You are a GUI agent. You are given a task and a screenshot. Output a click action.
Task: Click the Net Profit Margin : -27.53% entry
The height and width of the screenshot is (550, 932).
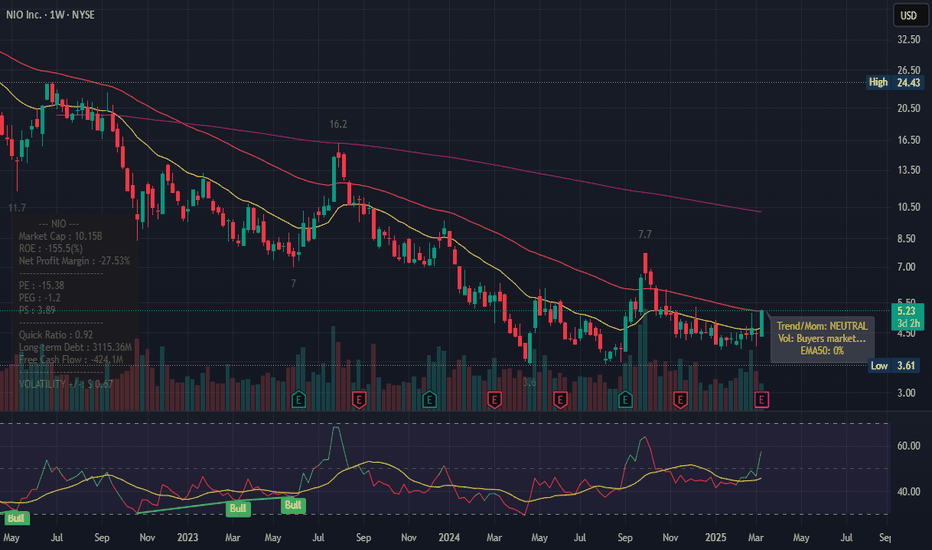point(74,261)
